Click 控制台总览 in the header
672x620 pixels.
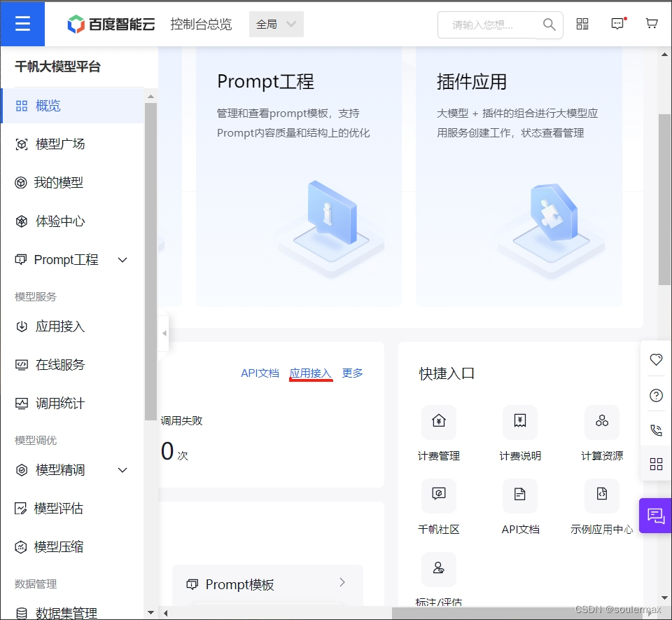[x=201, y=25]
